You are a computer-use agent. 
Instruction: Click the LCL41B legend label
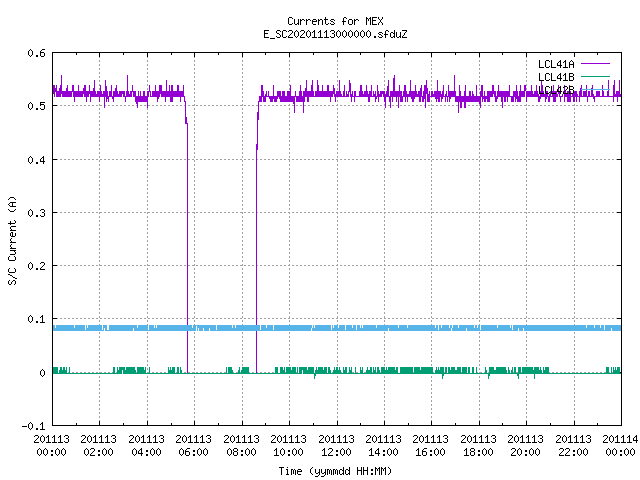(556, 77)
